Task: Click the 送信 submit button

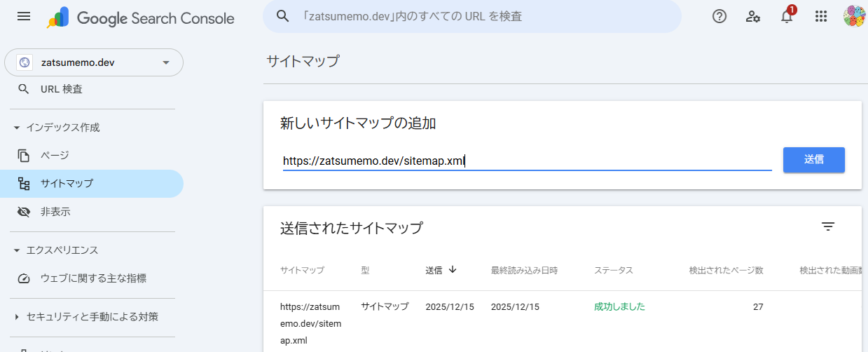Action: [813, 160]
